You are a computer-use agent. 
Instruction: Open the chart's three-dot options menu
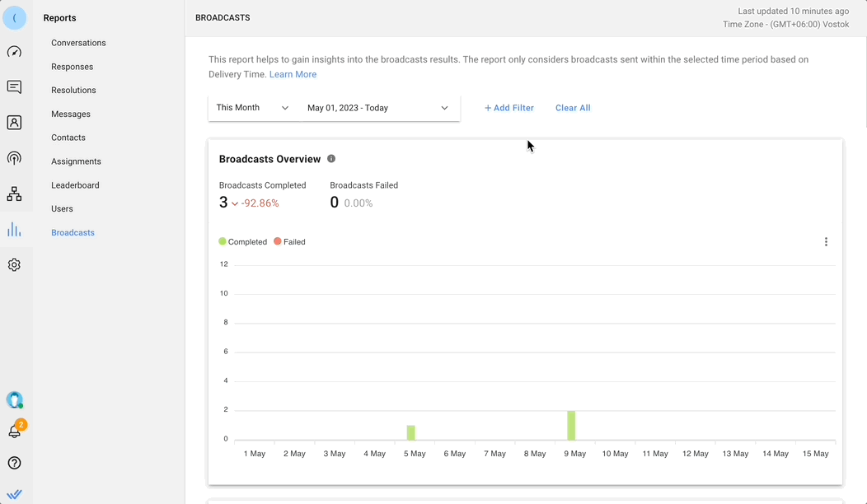(826, 242)
